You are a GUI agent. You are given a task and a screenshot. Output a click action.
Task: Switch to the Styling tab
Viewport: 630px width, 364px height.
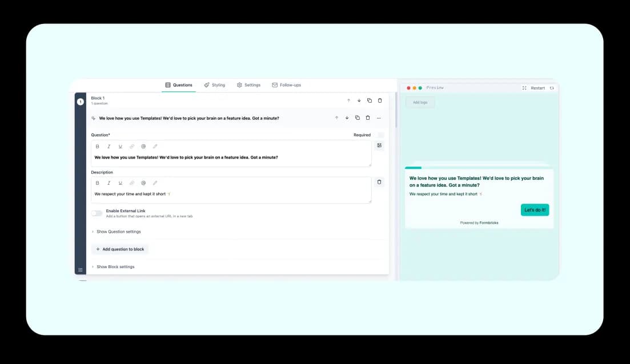tap(214, 84)
